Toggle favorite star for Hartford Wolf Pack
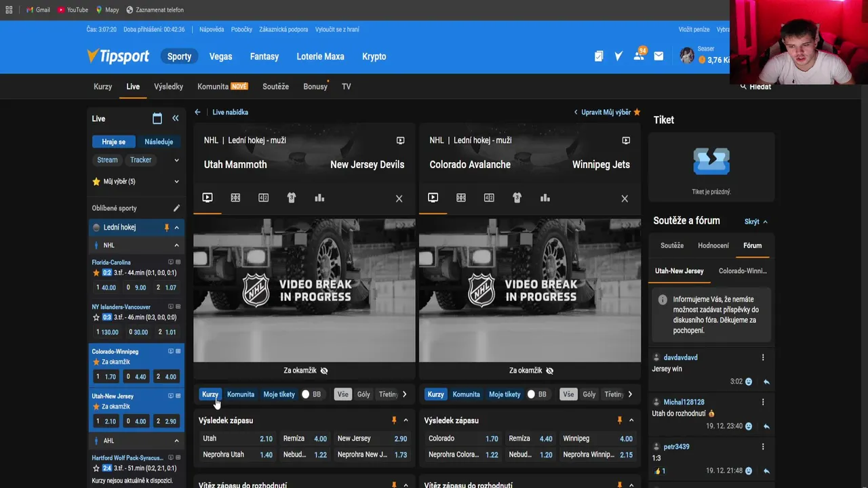 [96, 468]
